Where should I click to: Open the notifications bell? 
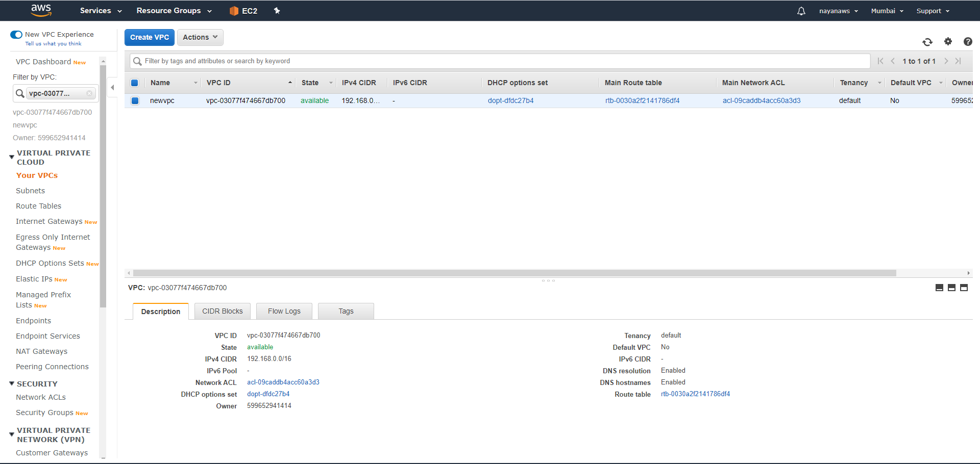point(801,11)
